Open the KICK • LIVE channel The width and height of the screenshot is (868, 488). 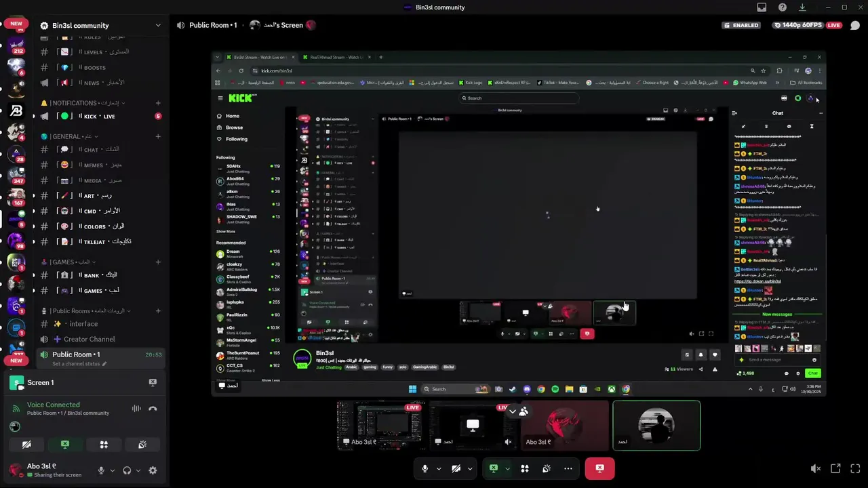point(100,117)
